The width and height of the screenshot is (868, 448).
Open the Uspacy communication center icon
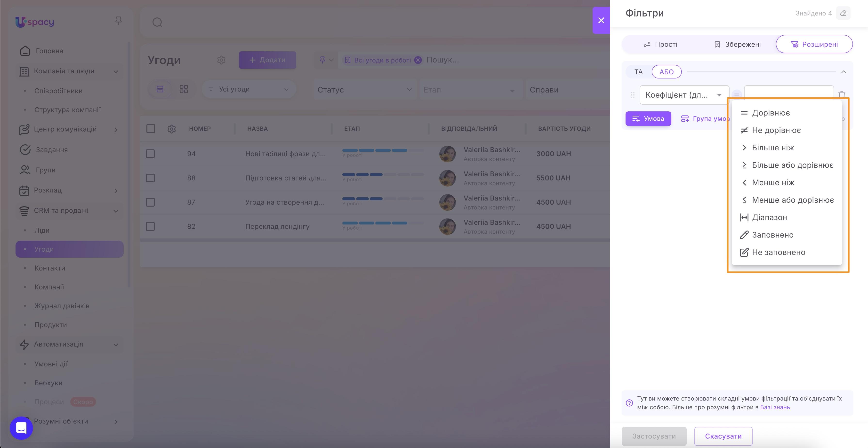pos(24,130)
